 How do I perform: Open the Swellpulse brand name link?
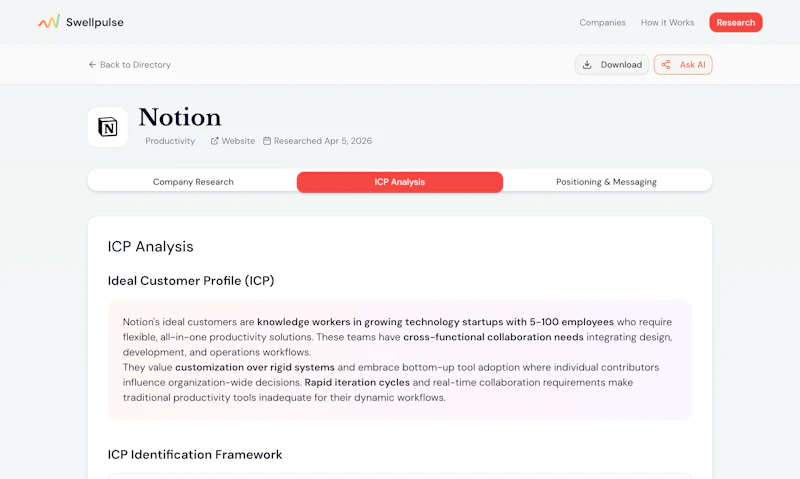(95, 22)
